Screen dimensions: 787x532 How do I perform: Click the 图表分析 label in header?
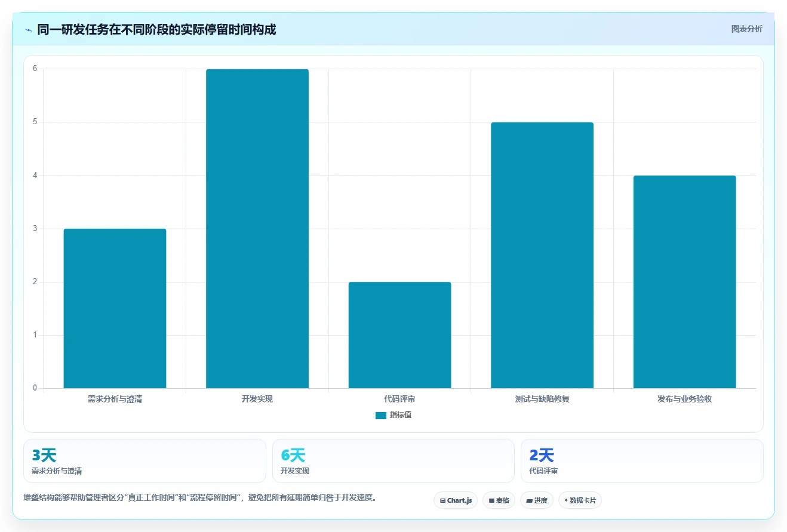click(x=746, y=29)
